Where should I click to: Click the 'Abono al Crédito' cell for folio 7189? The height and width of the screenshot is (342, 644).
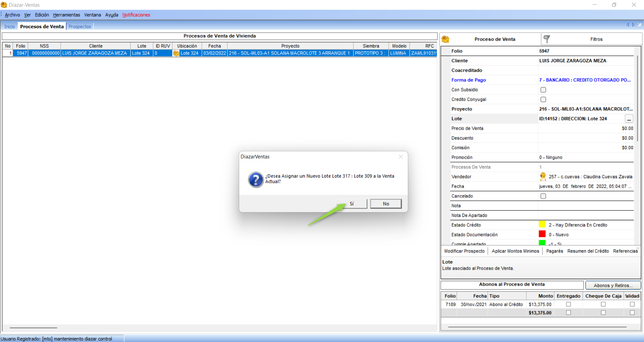(506, 304)
